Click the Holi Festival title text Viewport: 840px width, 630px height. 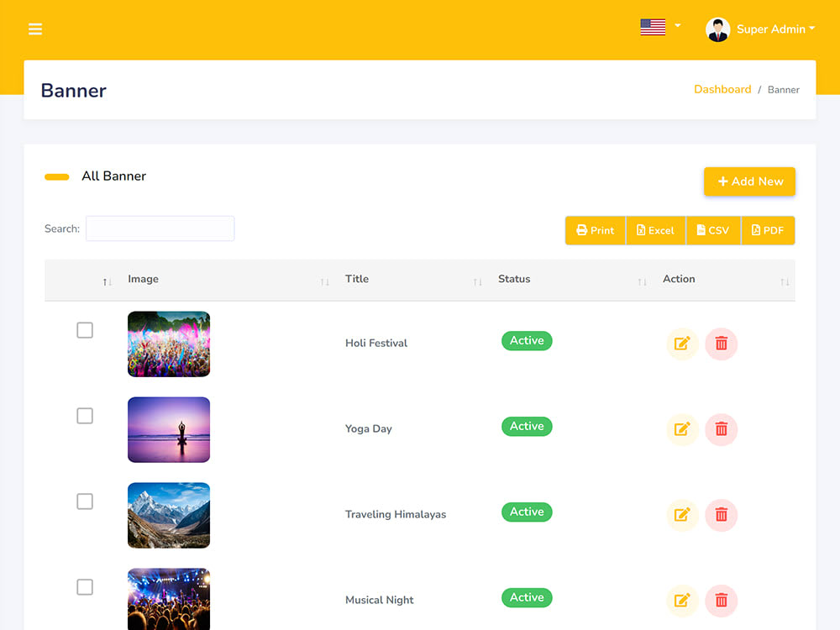[x=376, y=343]
